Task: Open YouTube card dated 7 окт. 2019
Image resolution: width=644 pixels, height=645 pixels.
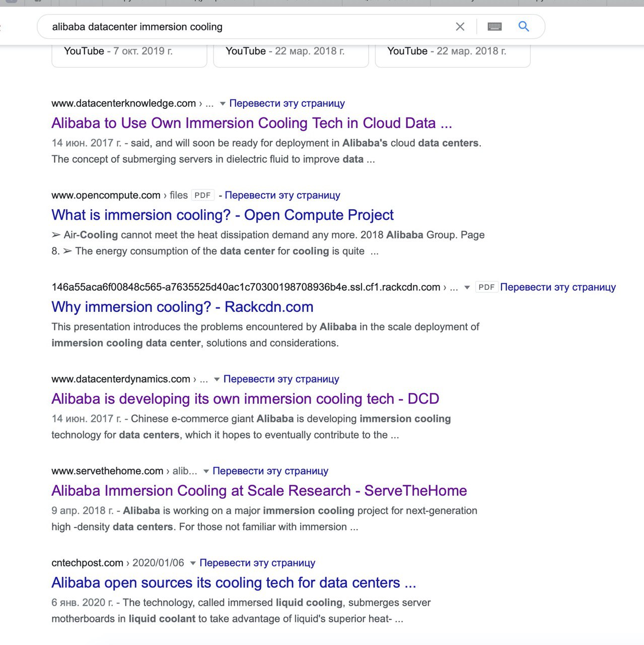Action: pyautogui.click(x=129, y=55)
